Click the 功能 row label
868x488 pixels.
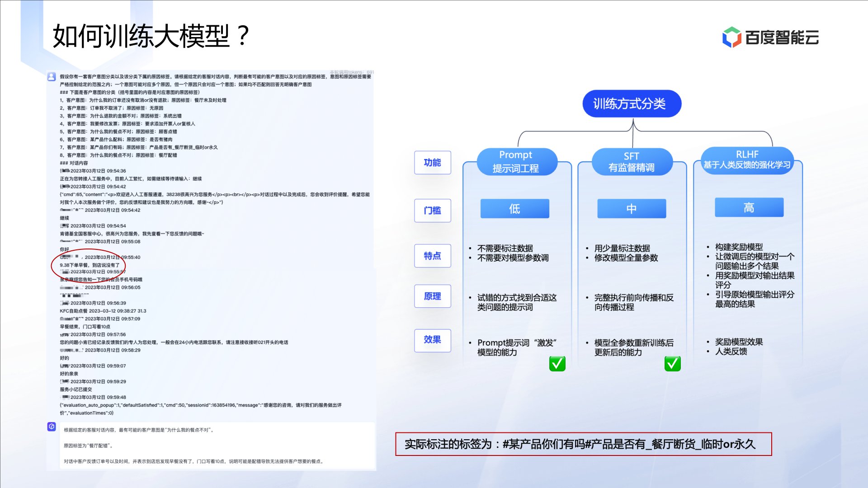pyautogui.click(x=433, y=162)
